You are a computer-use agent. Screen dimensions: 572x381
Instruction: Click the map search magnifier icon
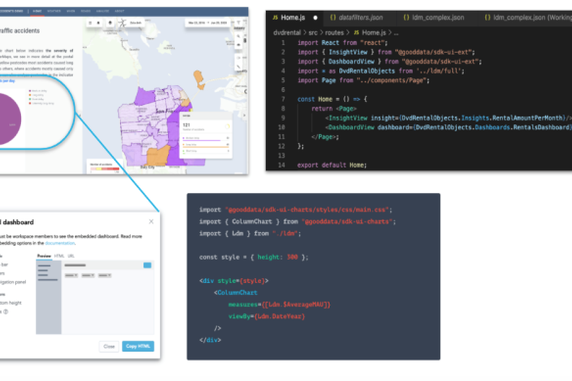point(239,36)
